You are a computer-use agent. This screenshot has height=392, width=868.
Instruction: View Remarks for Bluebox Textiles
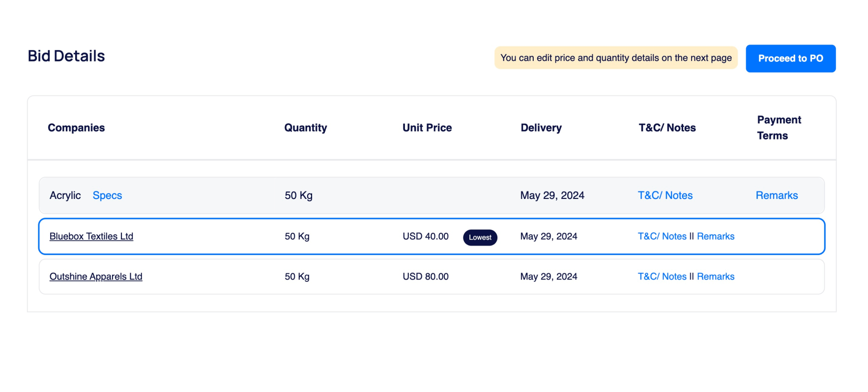[716, 236]
